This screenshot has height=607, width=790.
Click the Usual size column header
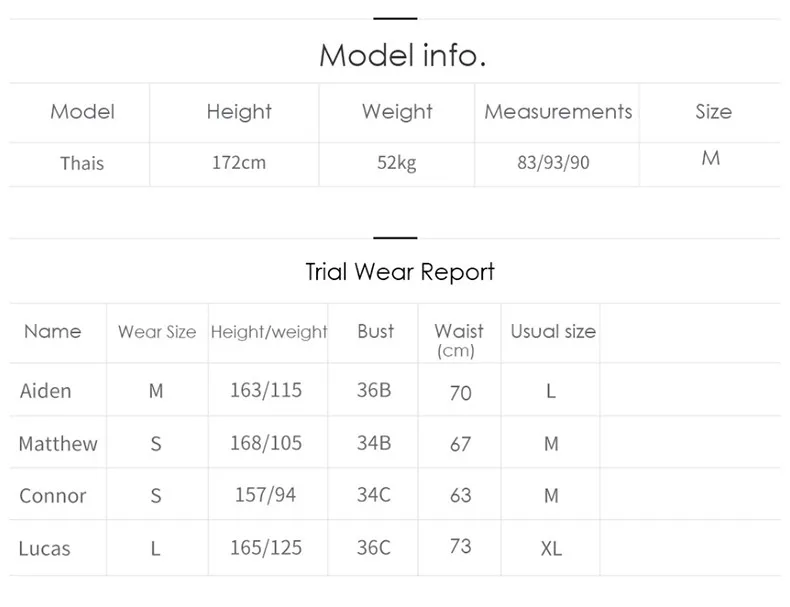(553, 331)
